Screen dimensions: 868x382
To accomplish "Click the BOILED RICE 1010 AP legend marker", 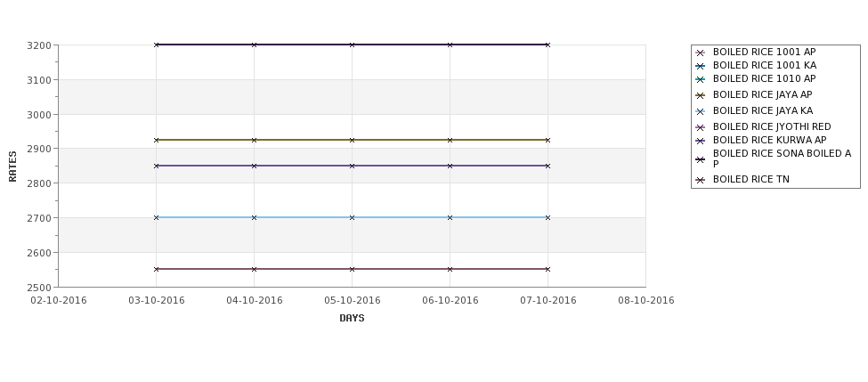I will [701, 80].
